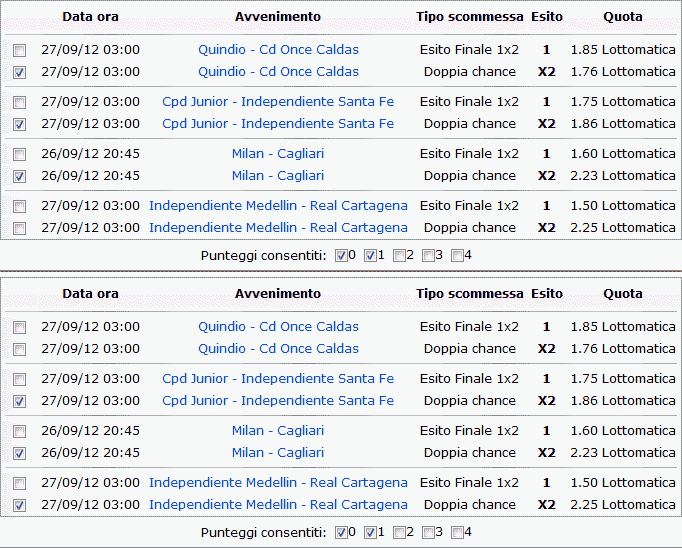Enable Punteggi consentiti 3 in lower table

point(428,532)
